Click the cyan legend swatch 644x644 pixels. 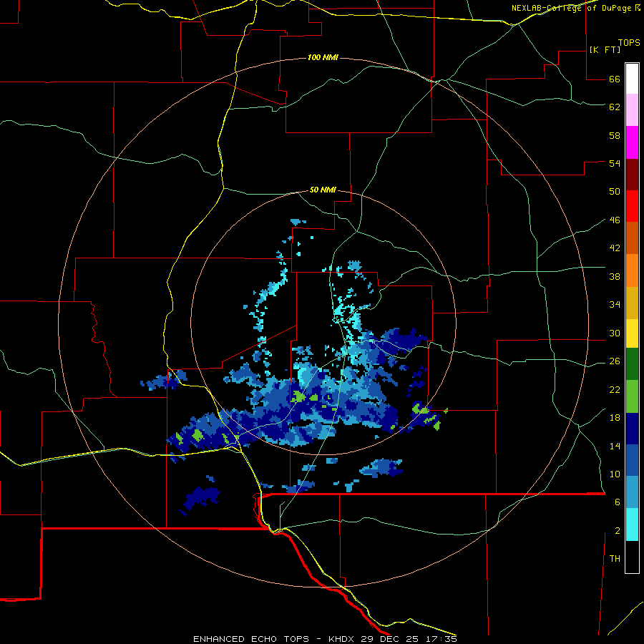pos(632,525)
